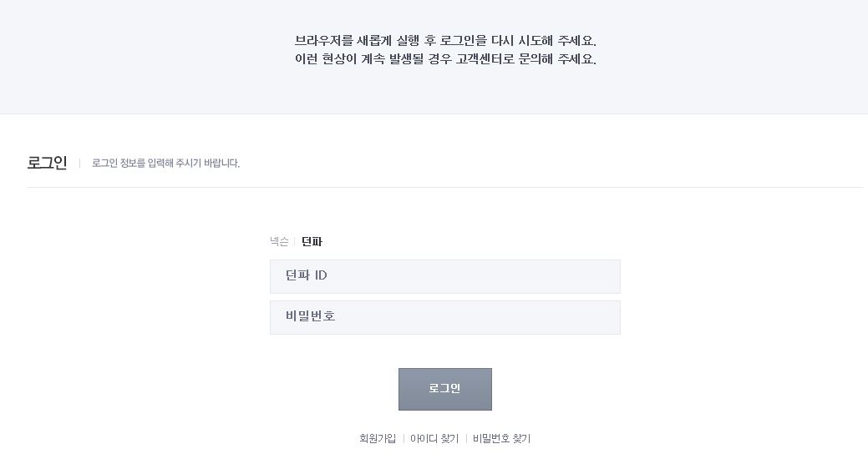Open the 회원가입 sign-up link

[378, 438]
